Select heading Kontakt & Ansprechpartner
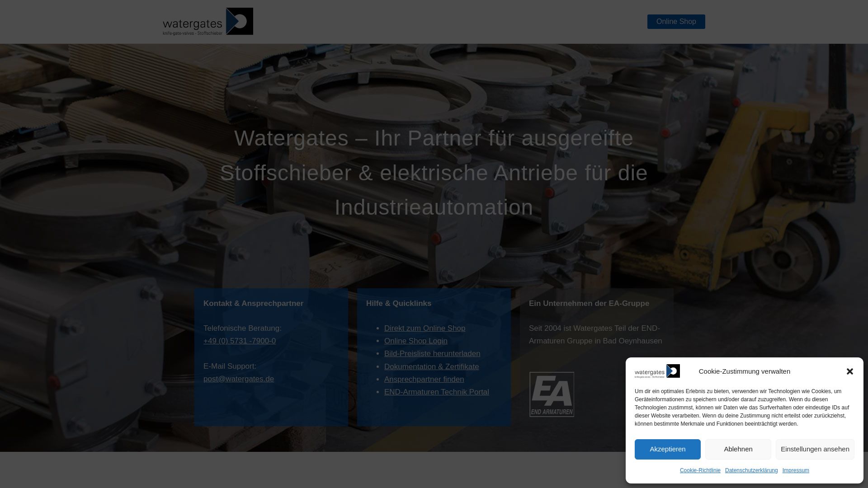 point(253,304)
